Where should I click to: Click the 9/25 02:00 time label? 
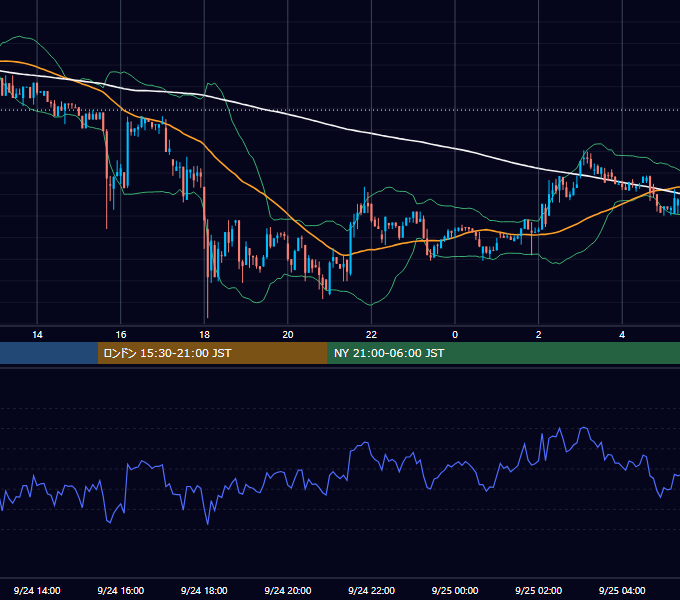(538, 590)
